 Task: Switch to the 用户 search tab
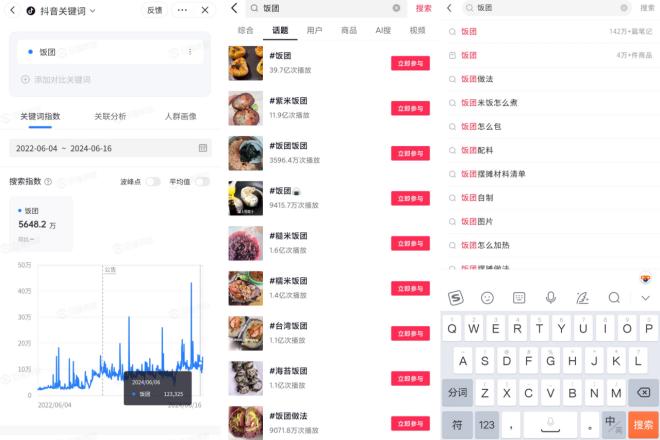tap(314, 30)
